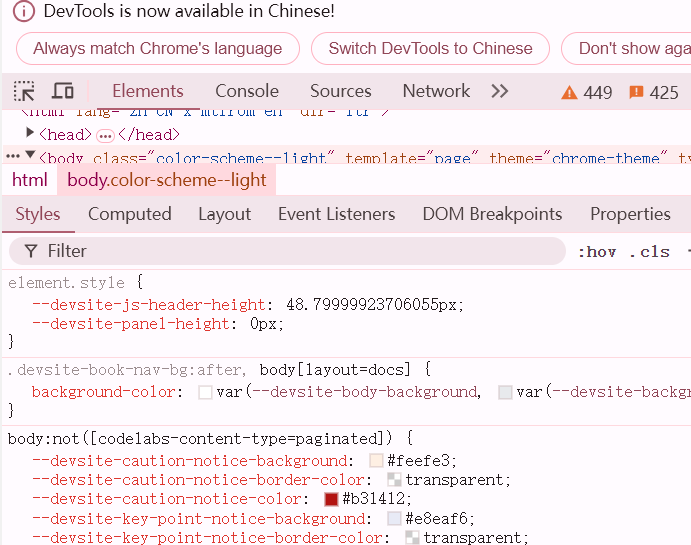Open the Computed styles tab
Viewport: 691px width, 545px height.
[130, 214]
